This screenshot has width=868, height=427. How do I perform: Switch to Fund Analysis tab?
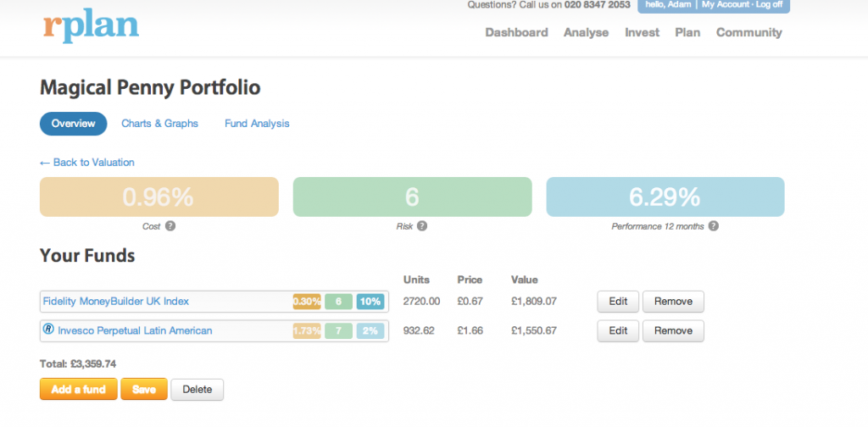coord(257,124)
